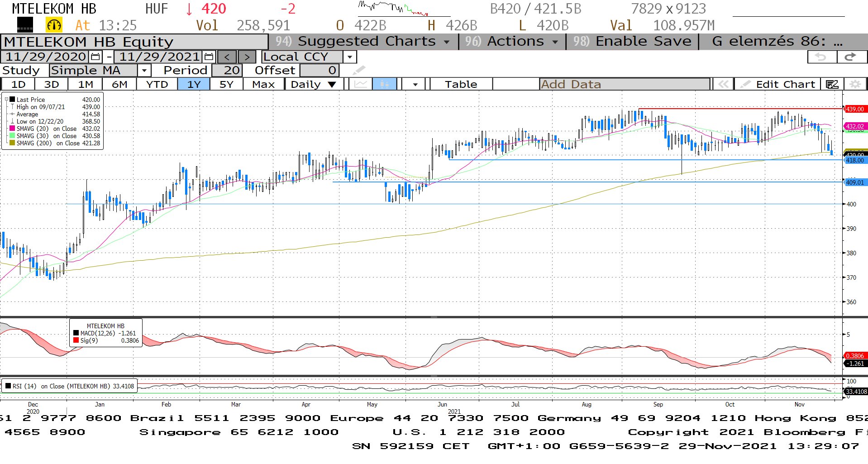Screen dimensions: 868x464
Task: Click the SMAVG (30) green legend swatch
Action: [x=12, y=136]
